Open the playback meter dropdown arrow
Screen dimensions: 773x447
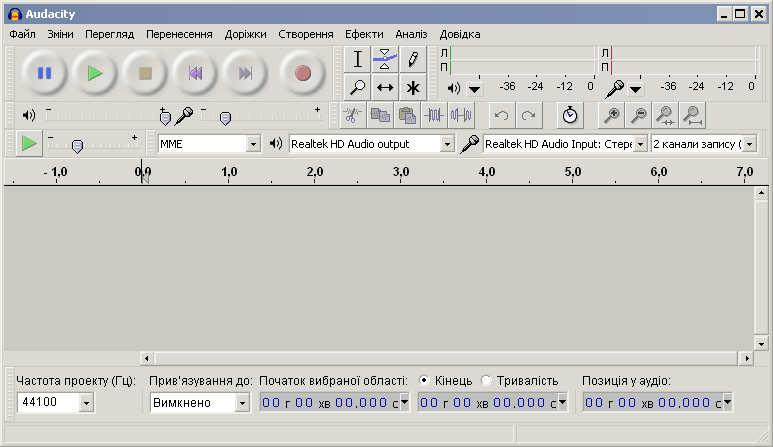(x=474, y=89)
